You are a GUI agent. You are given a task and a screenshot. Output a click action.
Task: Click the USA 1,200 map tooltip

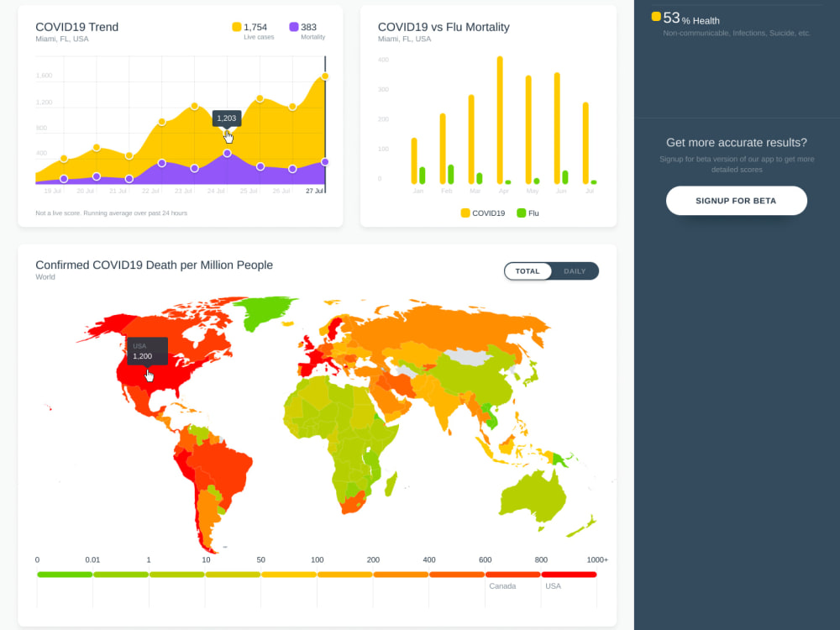coord(147,351)
